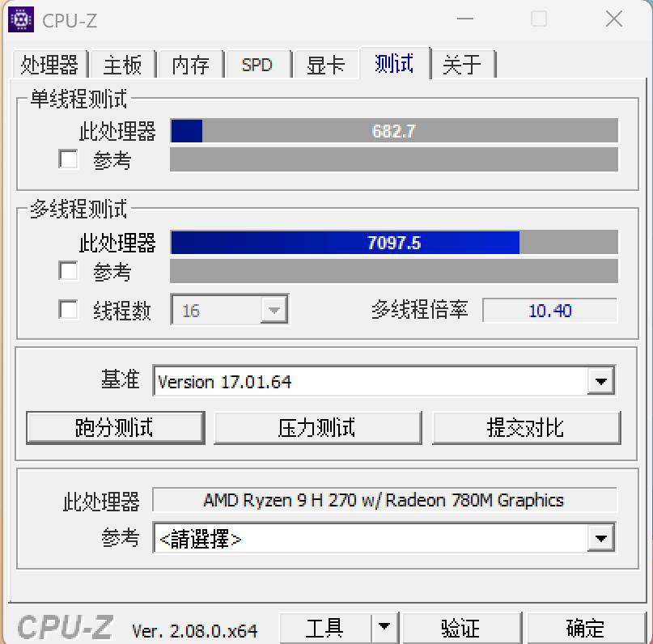The image size is (653, 644).
Task: Enable the multi-thread 参考 checkbox
Action: [68, 271]
